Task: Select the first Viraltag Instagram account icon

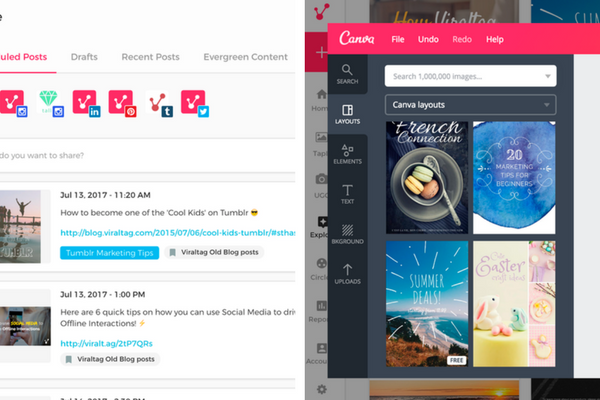Action: (x=14, y=103)
